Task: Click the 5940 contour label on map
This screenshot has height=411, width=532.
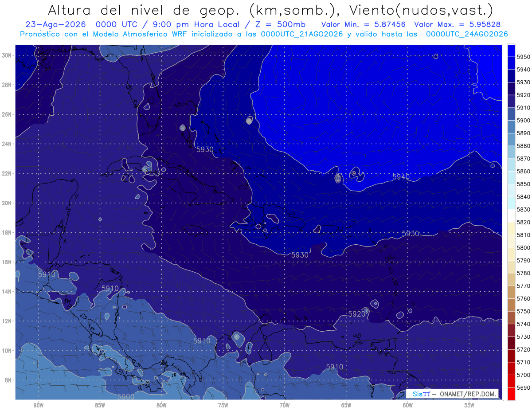Action: coord(401,177)
